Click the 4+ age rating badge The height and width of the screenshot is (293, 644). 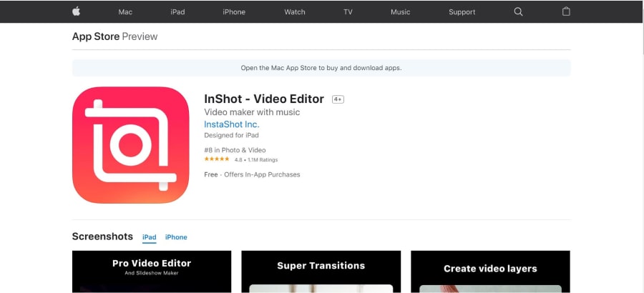pyautogui.click(x=338, y=99)
